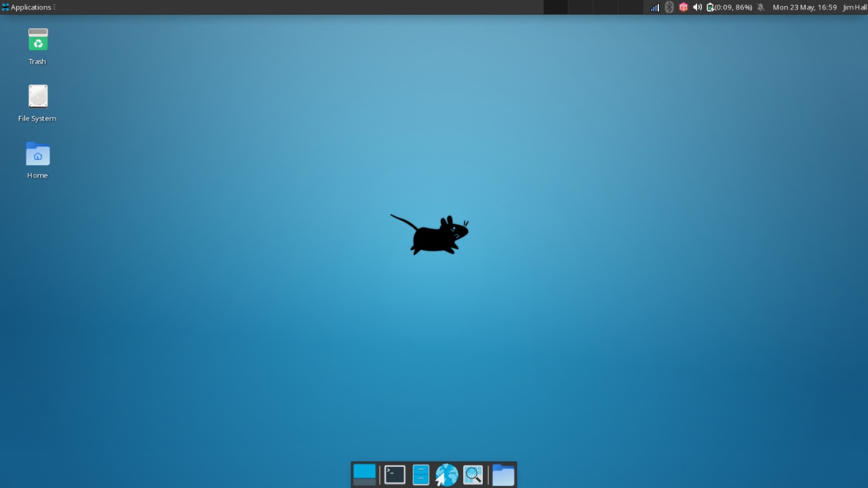This screenshot has height=488, width=868.
Task: Open the battery power menu in the tray
Action: [x=709, y=7]
